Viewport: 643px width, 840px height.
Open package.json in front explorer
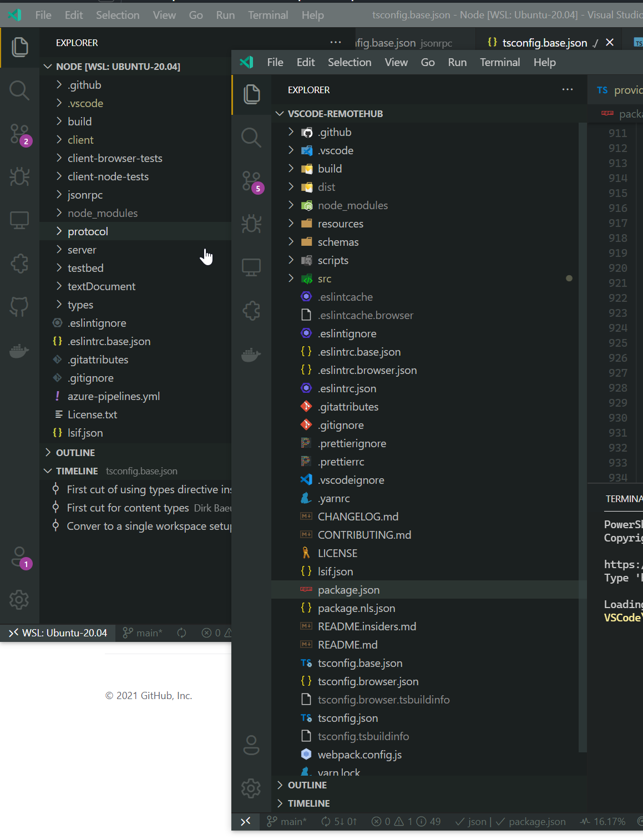pos(428,590)
